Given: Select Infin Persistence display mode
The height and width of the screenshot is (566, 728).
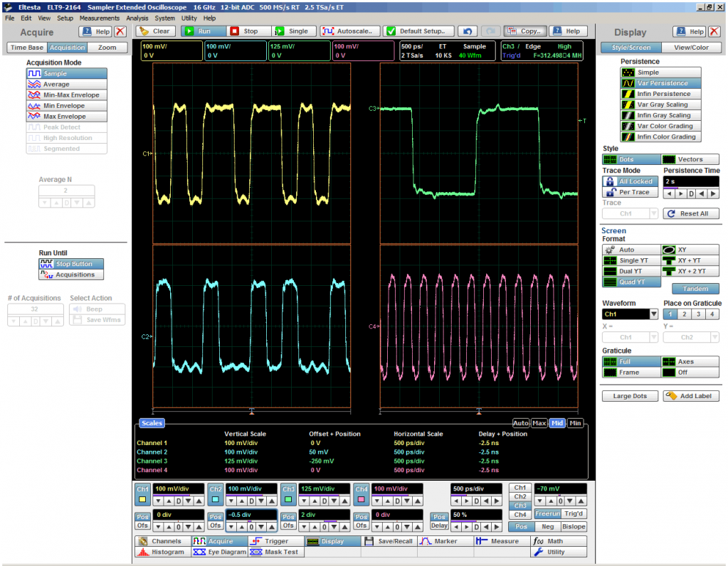Looking at the screenshot, I should click(x=660, y=94).
